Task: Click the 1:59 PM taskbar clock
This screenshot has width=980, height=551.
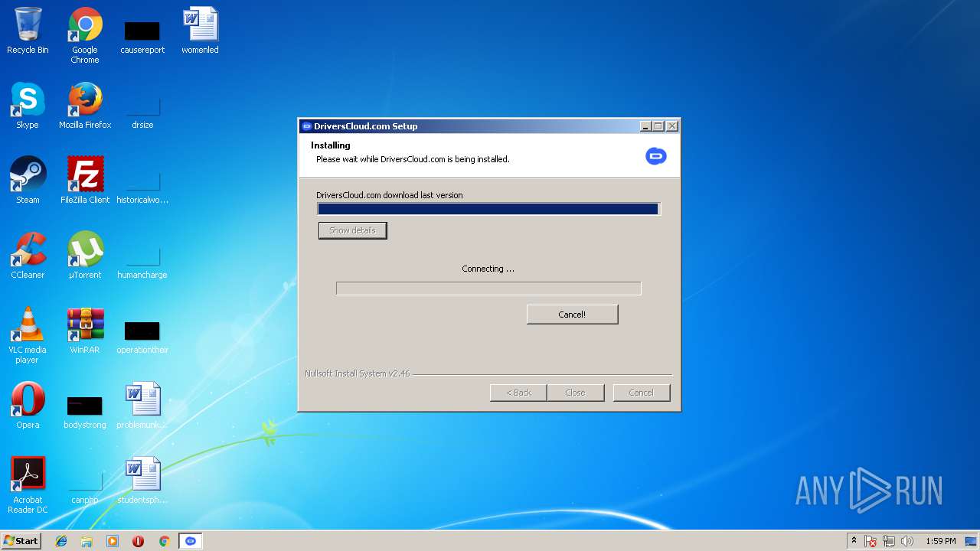Action: [940, 541]
